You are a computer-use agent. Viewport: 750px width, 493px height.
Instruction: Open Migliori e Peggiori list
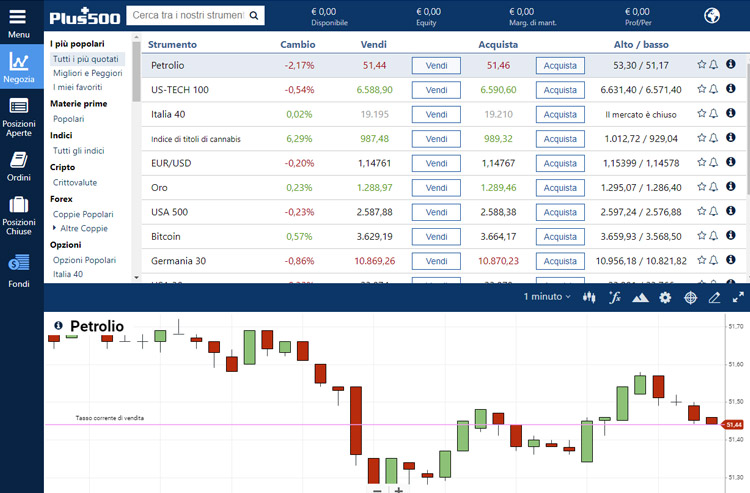tap(88, 73)
